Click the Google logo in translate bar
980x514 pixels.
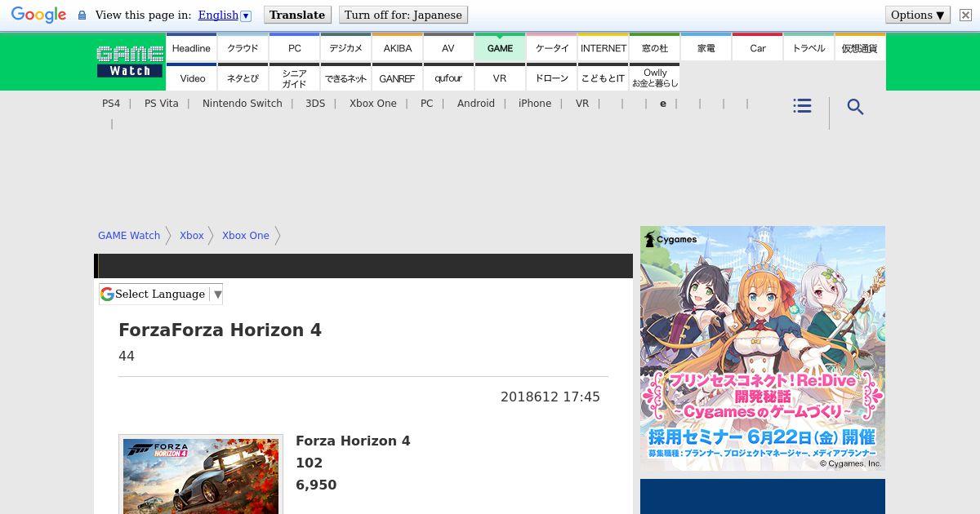[x=38, y=15]
